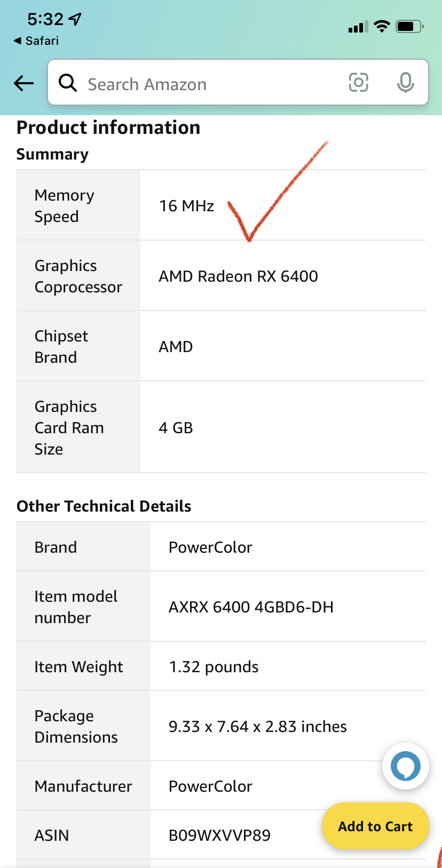Image resolution: width=442 pixels, height=868 pixels.
Task: Tap the microphone voice search icon
Action: click(x=406, y=83)
